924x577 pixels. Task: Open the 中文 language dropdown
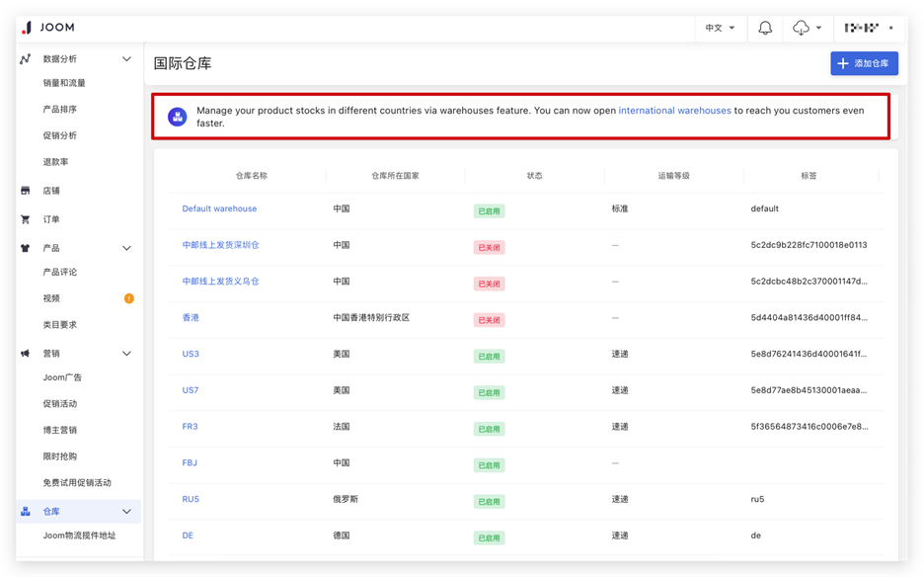tap(720, 28)
